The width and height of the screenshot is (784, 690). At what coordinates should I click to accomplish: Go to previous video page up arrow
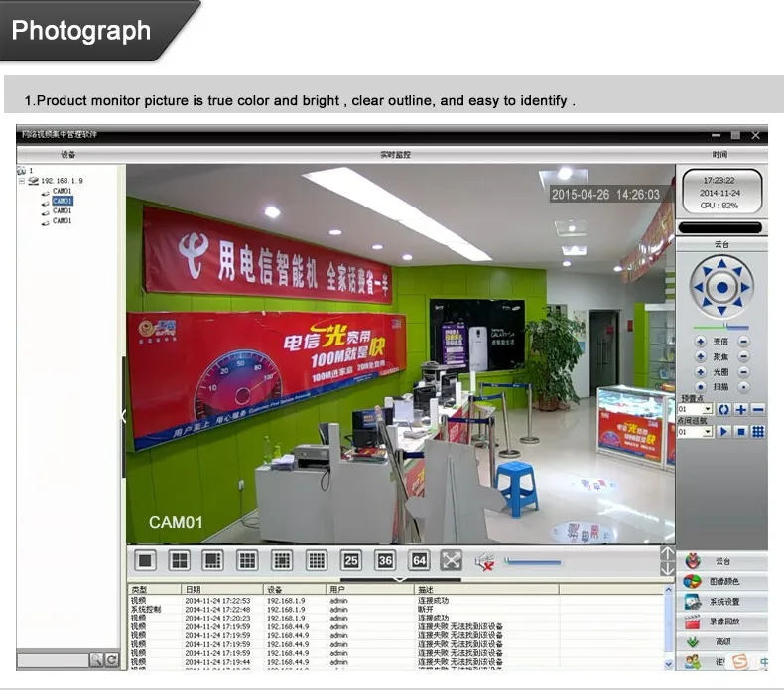coord(668,553)
